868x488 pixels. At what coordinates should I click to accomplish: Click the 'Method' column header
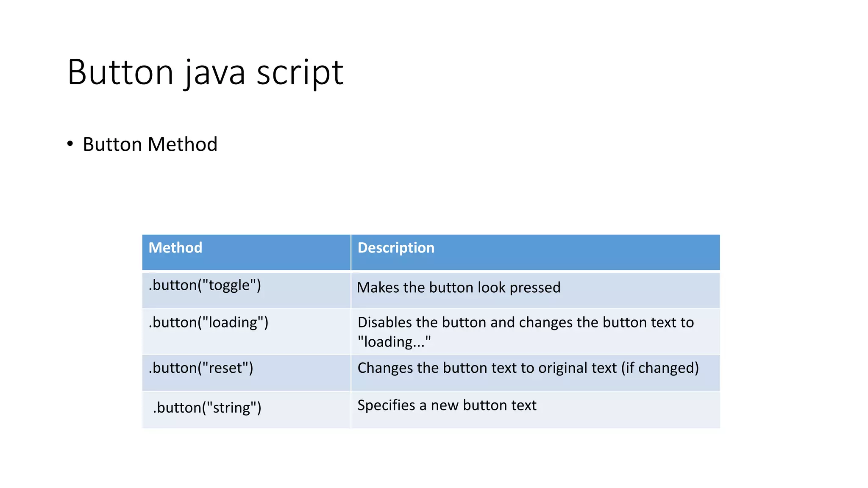click(175, 248)
